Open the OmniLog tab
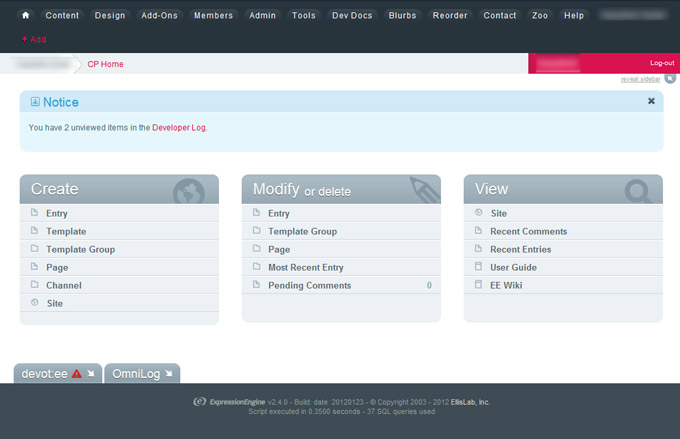 142,373
